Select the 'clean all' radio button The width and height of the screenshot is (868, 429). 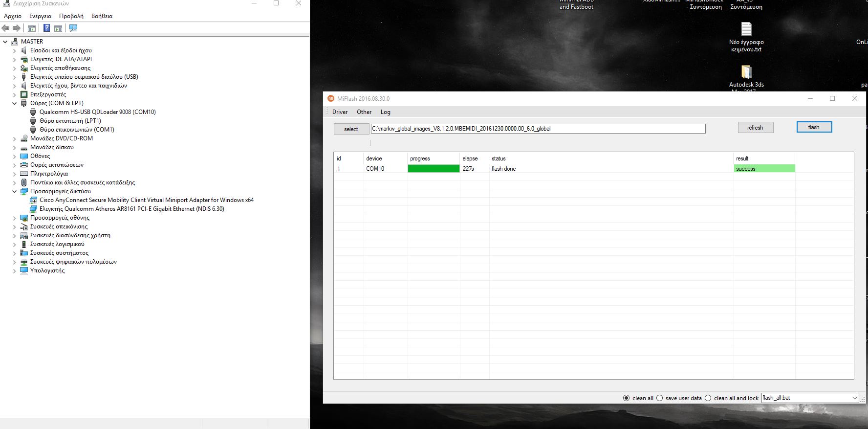[x=626, y=398]
